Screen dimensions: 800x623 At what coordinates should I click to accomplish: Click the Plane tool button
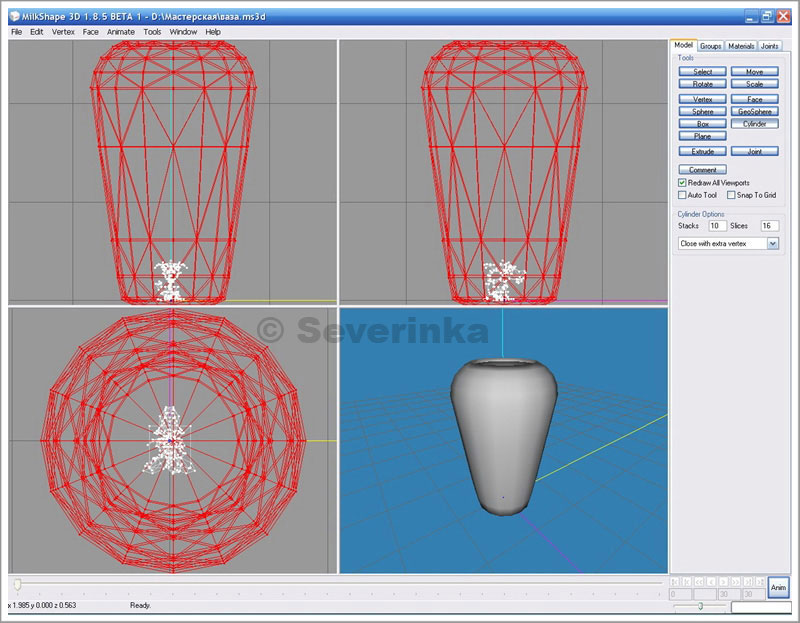click(703, 136)
